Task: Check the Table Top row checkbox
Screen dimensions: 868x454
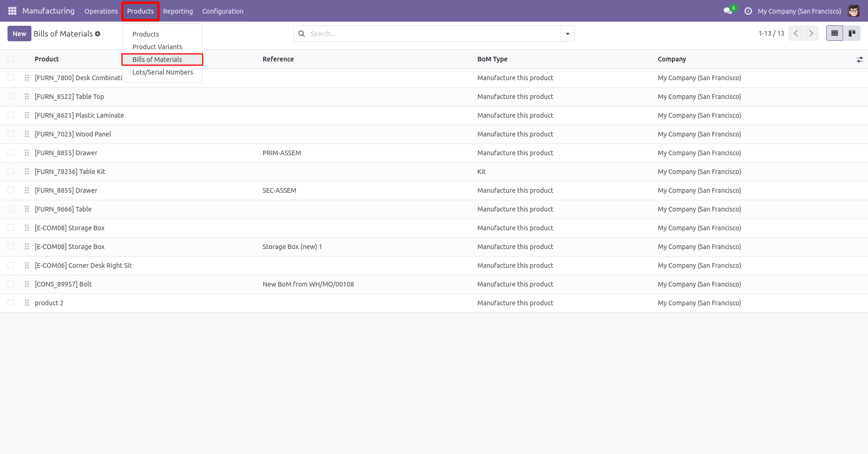Action: (11, 97)
